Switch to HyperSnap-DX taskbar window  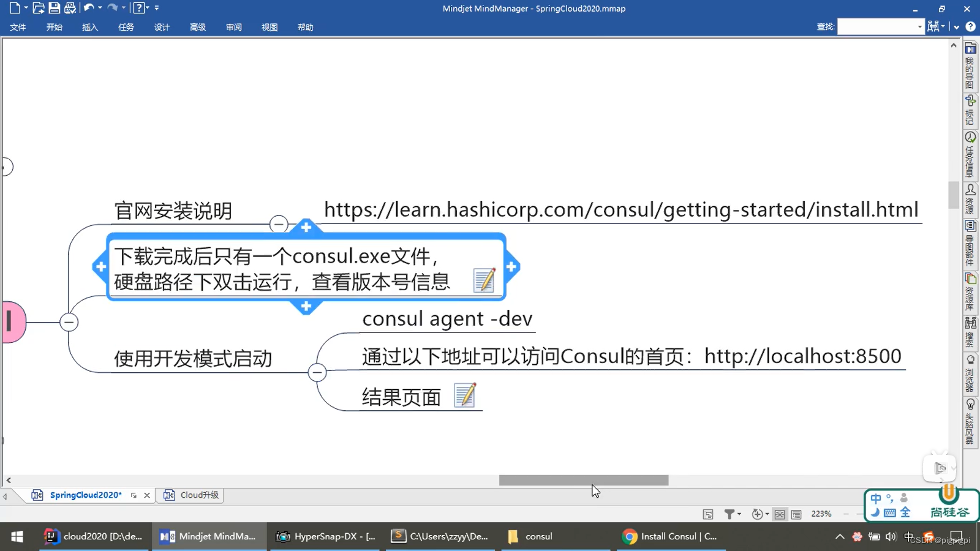[x=325, y=536]
